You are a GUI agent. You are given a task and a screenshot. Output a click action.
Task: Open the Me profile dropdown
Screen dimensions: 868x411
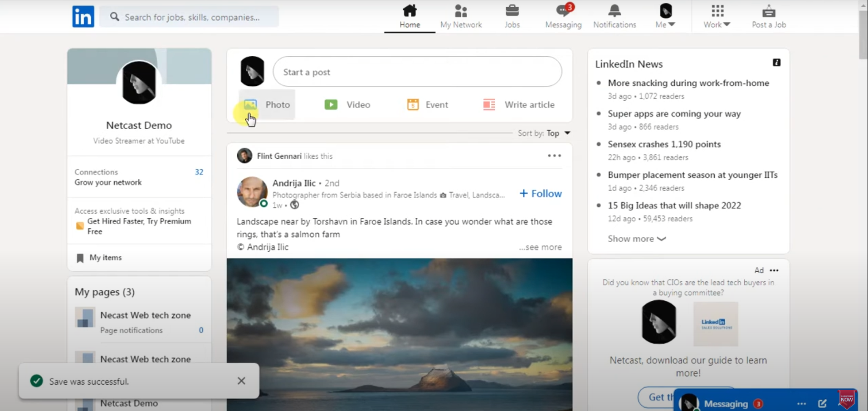(665, 16)
